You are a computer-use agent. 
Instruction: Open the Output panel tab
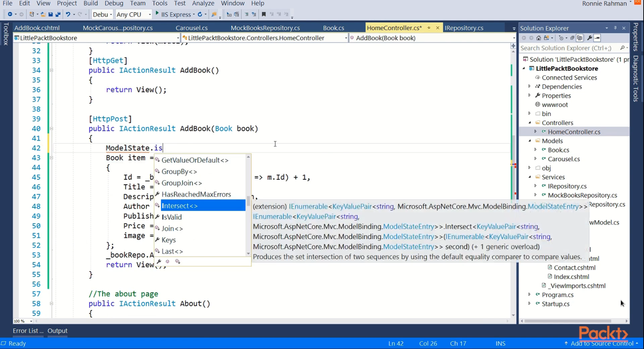click(57, 331)
